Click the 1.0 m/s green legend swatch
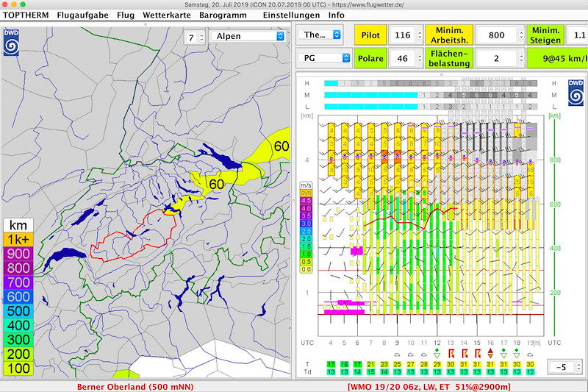This screenshot has height=392, width=588. click(306, 254)
